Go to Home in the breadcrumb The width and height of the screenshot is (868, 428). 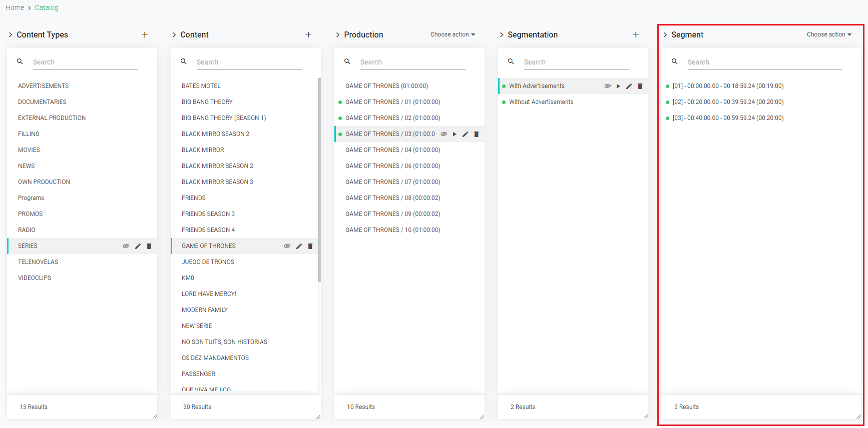coord(15,7)
